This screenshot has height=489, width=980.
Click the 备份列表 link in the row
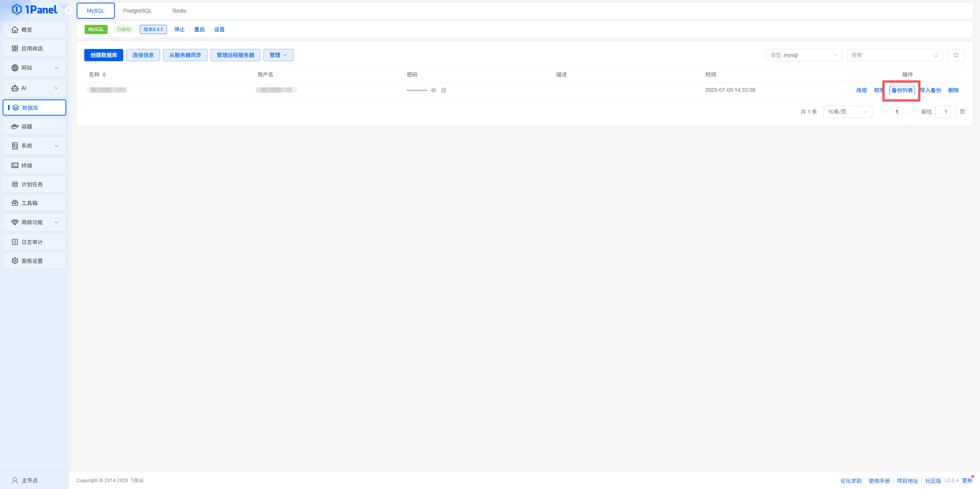click(902, 90)
